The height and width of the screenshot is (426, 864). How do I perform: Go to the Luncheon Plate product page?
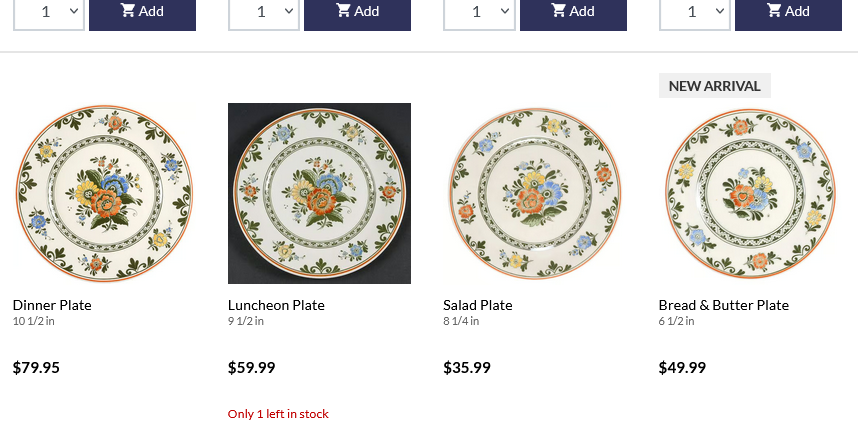(x=276, y=305)
